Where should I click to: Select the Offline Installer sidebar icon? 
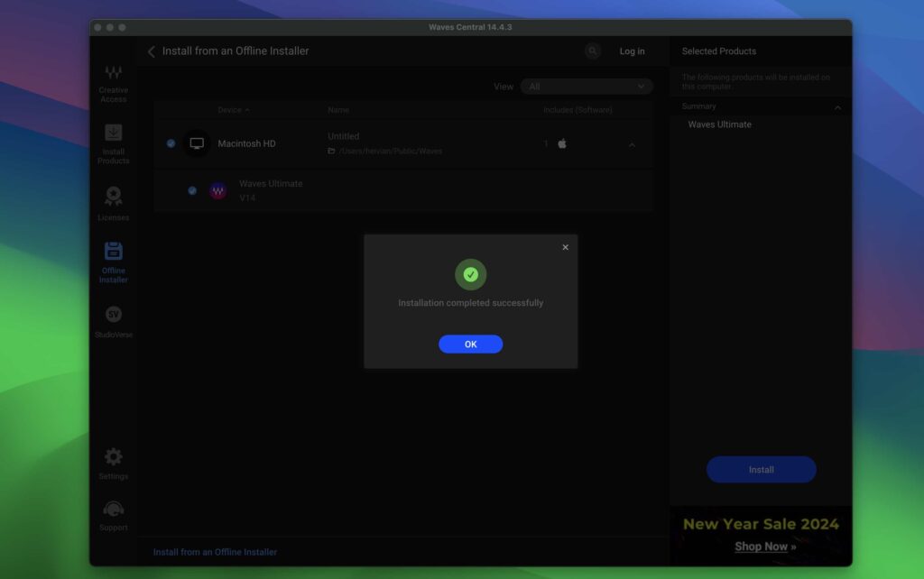114,252
